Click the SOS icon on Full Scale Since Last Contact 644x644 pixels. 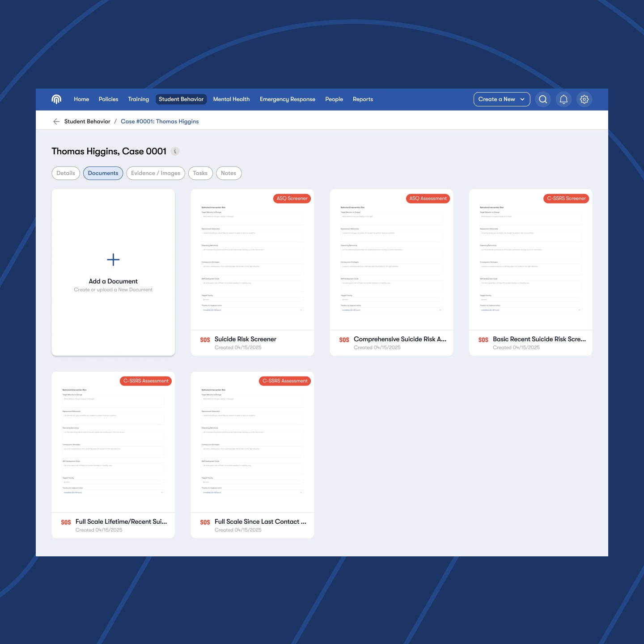pos(205,522)
